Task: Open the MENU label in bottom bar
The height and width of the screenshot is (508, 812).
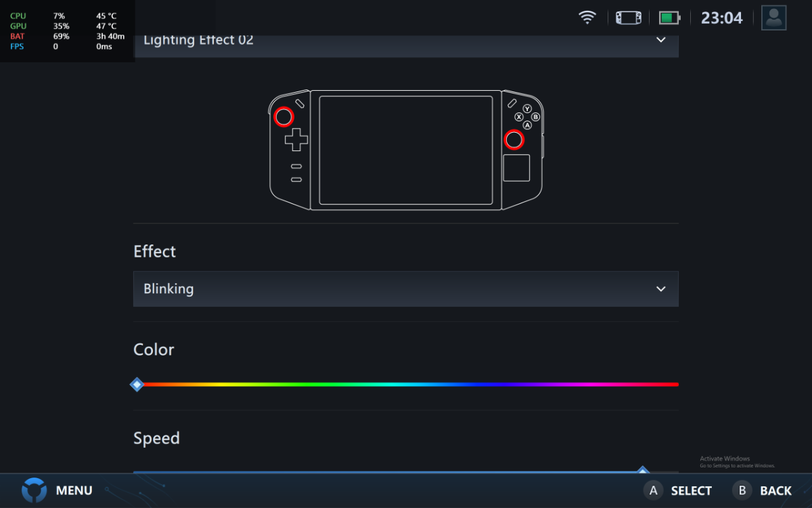Action: coord(74,490)
